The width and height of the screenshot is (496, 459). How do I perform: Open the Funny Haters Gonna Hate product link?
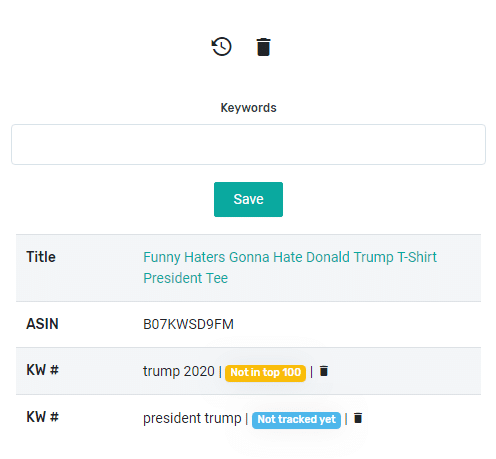click(290, 267)
